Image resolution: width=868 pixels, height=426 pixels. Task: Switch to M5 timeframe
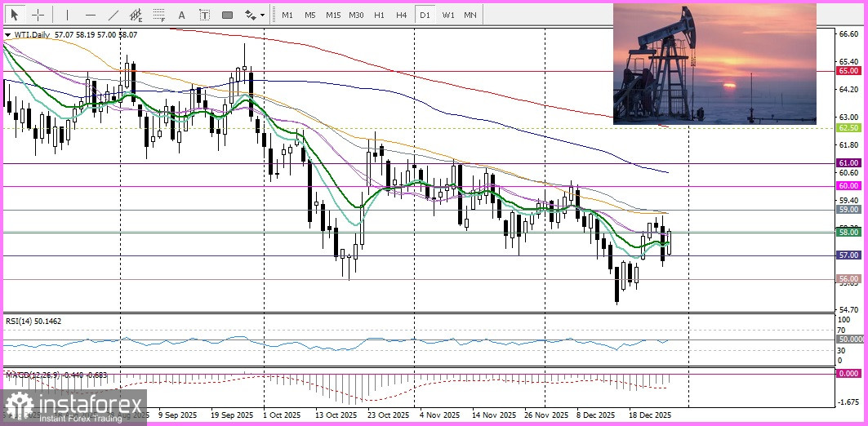pyautogui.click(x=310, y=15)
